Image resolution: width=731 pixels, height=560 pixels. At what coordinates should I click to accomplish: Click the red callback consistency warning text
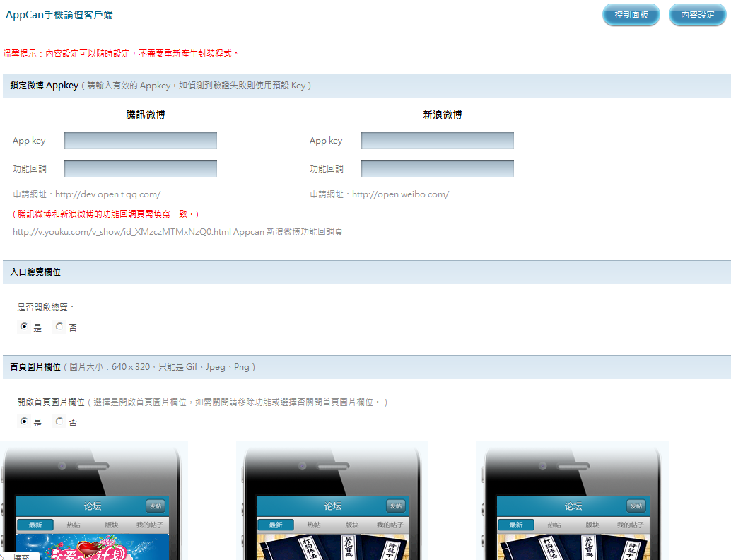tap(106, 214)
